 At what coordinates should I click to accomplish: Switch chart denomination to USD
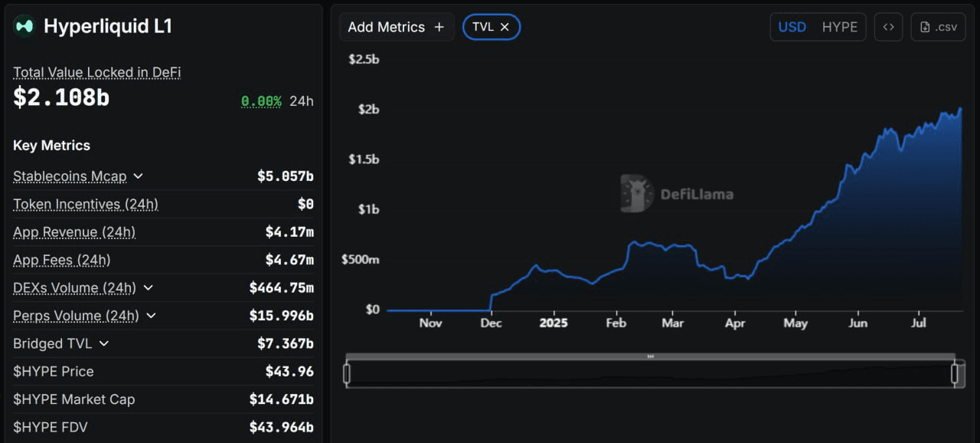792,27
